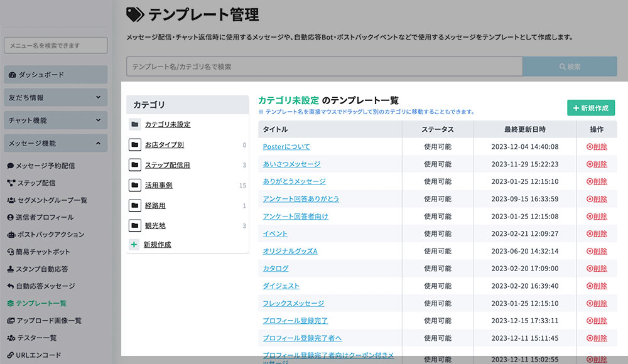Focus the menu name search field
The width and height of the screenshot is (628, 364).
[56, 45]
